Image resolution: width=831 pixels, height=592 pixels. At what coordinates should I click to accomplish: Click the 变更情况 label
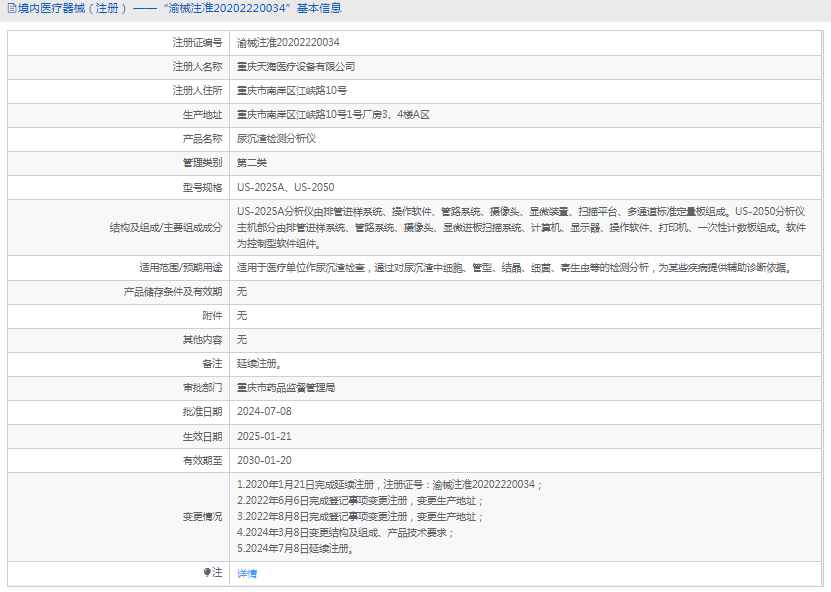tap(202, 517)
